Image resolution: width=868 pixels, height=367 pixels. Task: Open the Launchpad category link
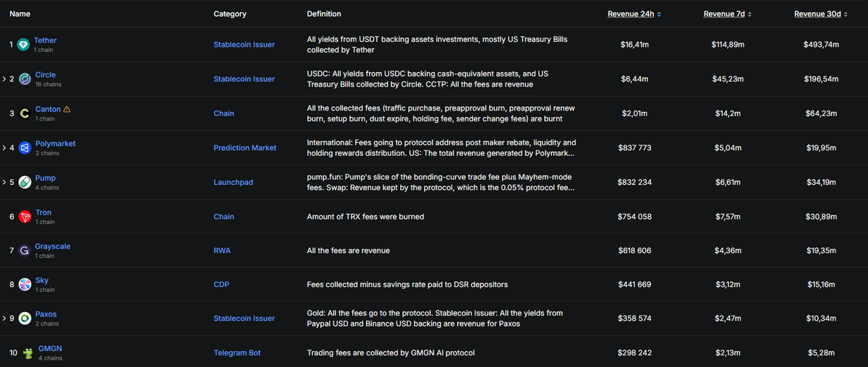point(233,182)
